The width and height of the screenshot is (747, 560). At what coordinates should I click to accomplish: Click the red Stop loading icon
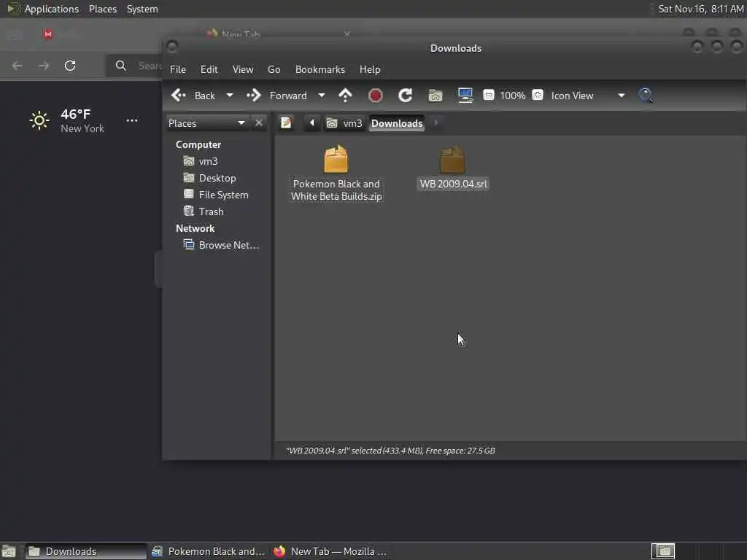376,96
